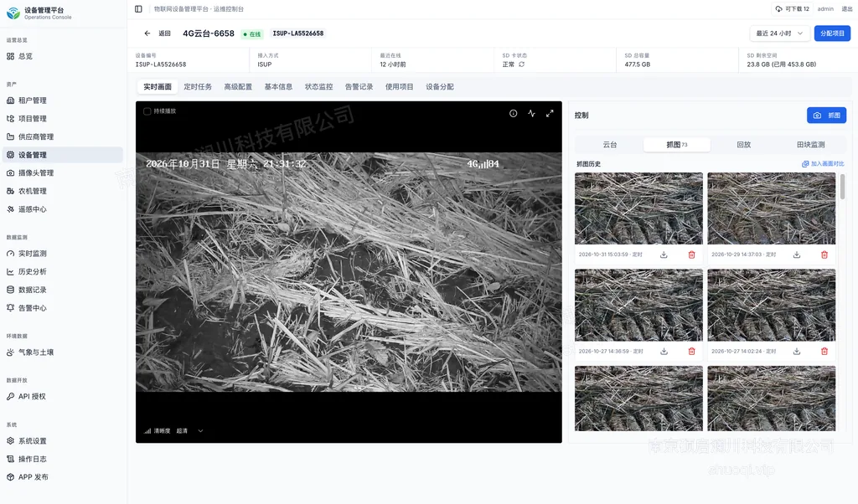
Task: Click the back arrow next to 返回
Action: [147, 33]
